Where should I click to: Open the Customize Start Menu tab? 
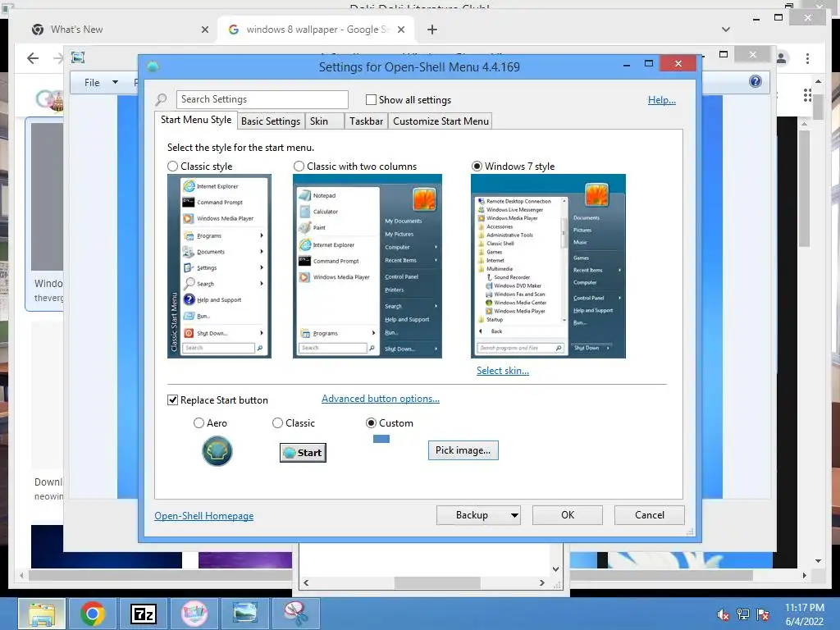tap(441, 121)
